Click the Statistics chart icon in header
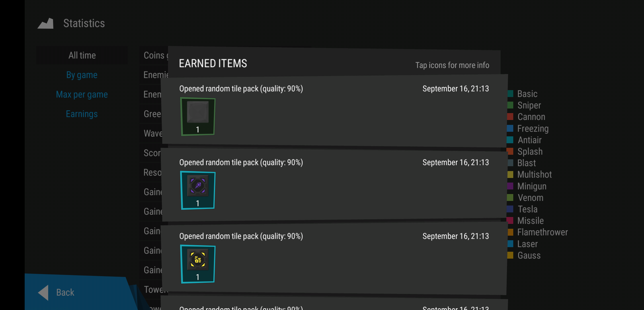The width and height of the screenshot is (644, 310). [x=46, y=24]
